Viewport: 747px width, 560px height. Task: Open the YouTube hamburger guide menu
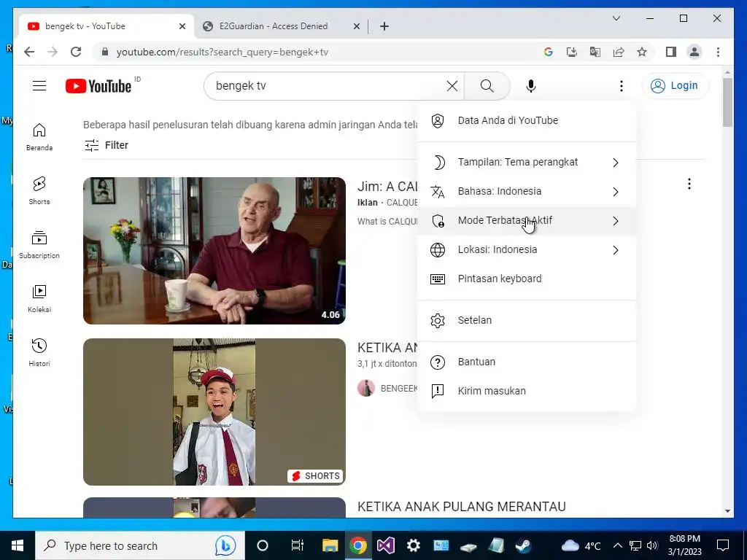[39, 86]
